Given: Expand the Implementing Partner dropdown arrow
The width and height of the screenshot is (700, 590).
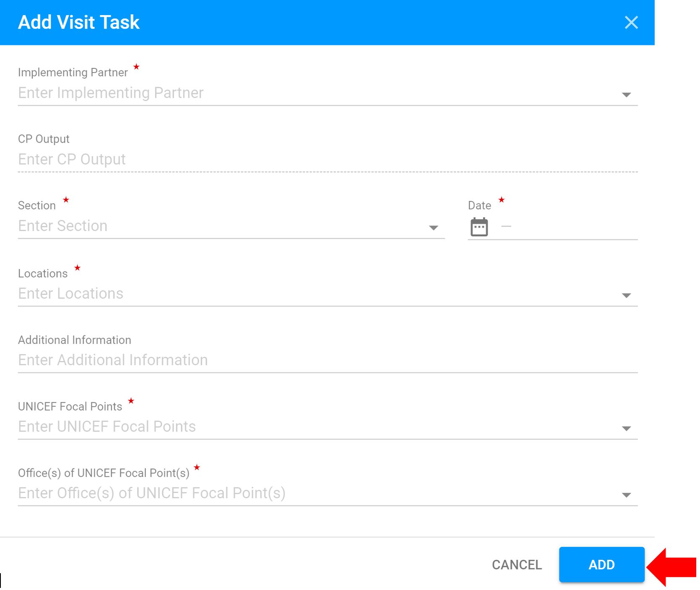Looking at the screenshot, I should point(626,95).
